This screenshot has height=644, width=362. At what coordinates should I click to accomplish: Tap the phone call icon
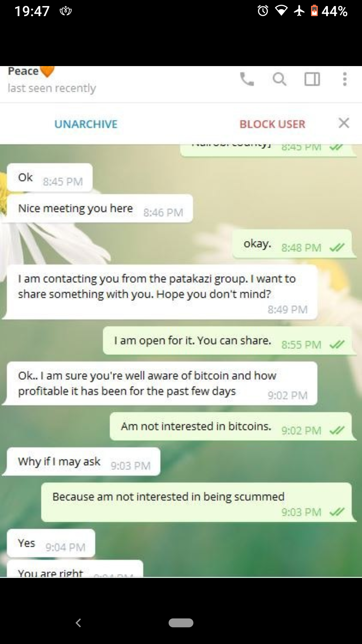(247, 79)
